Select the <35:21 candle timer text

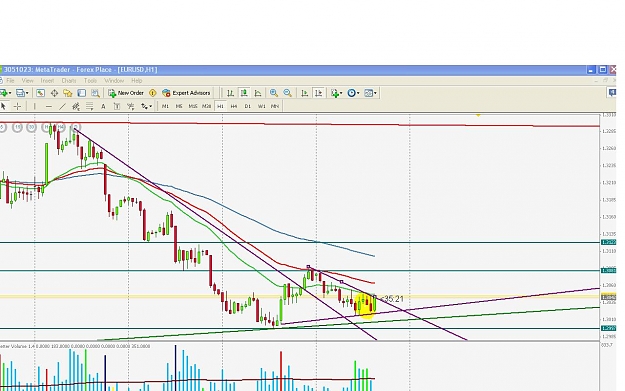pos(391,299)
